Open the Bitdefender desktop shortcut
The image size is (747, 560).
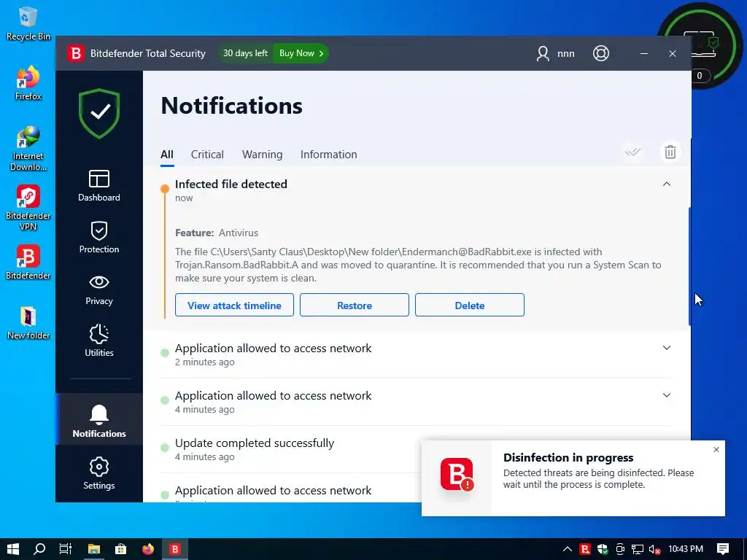pos(28,262)
